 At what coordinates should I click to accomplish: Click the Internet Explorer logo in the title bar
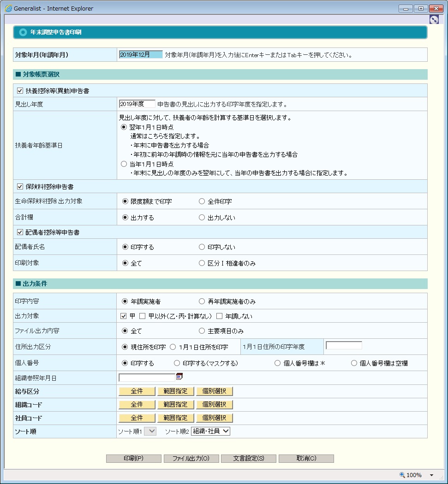[x=8, y=8]
